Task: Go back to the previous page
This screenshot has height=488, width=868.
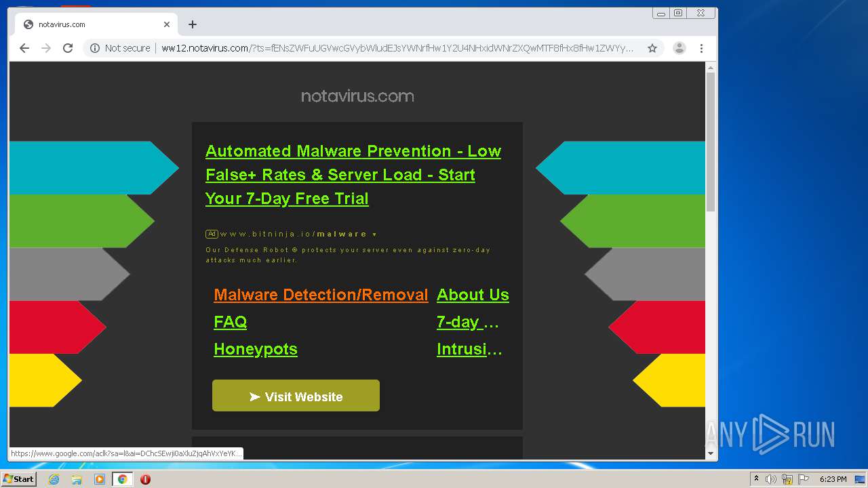Action: (x=24, y=48)
